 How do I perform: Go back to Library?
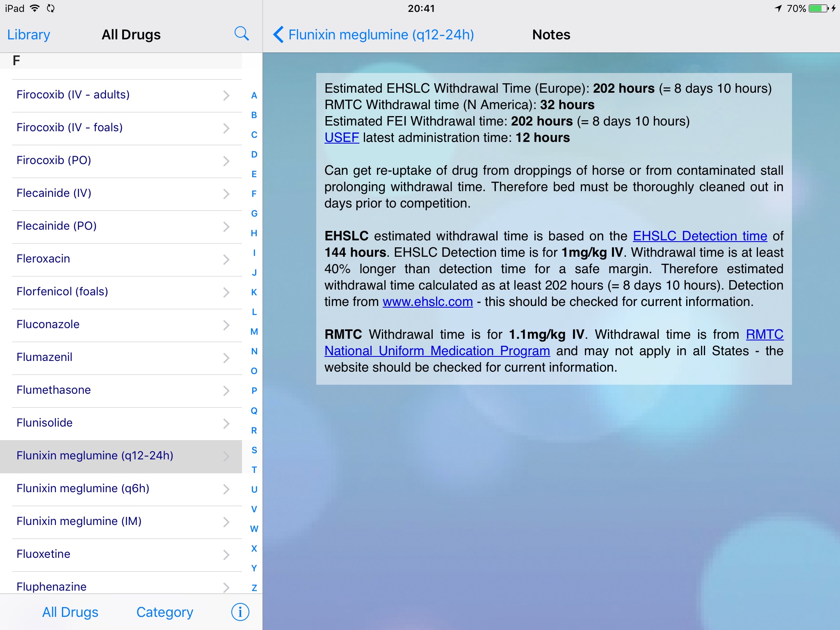click(x=29, y=34)
